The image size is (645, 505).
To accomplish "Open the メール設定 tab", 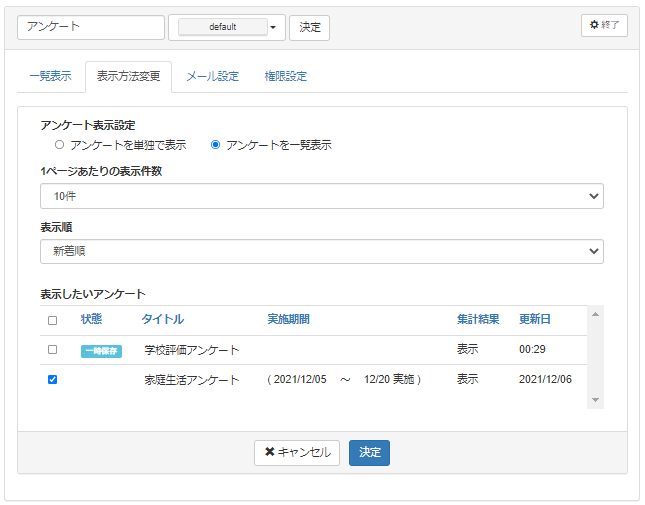I will tap(212, 76).
